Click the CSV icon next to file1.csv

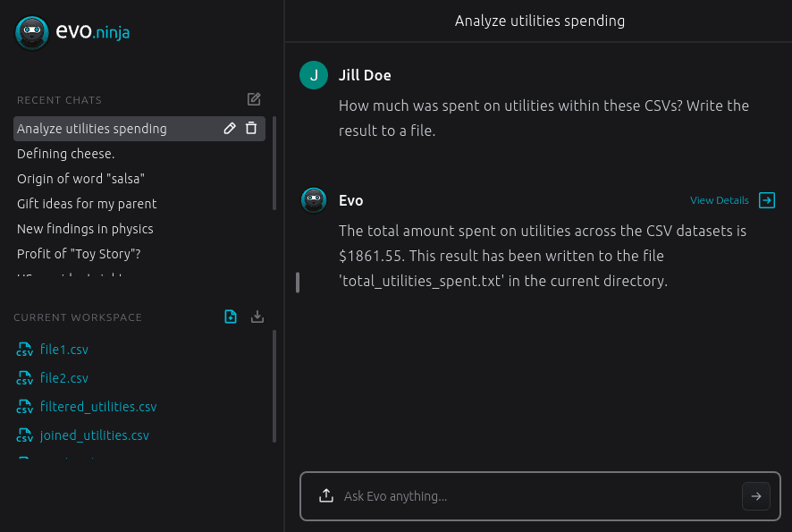click(24, 350)
